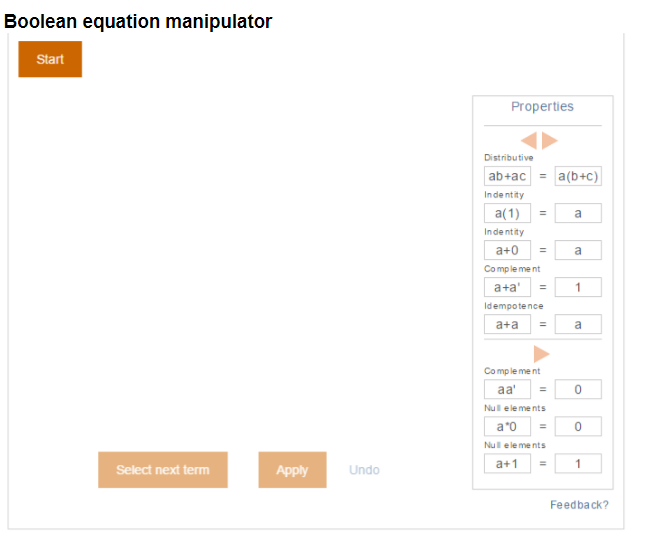Click the result box 0 beside a*0

[x=578, y=426]
